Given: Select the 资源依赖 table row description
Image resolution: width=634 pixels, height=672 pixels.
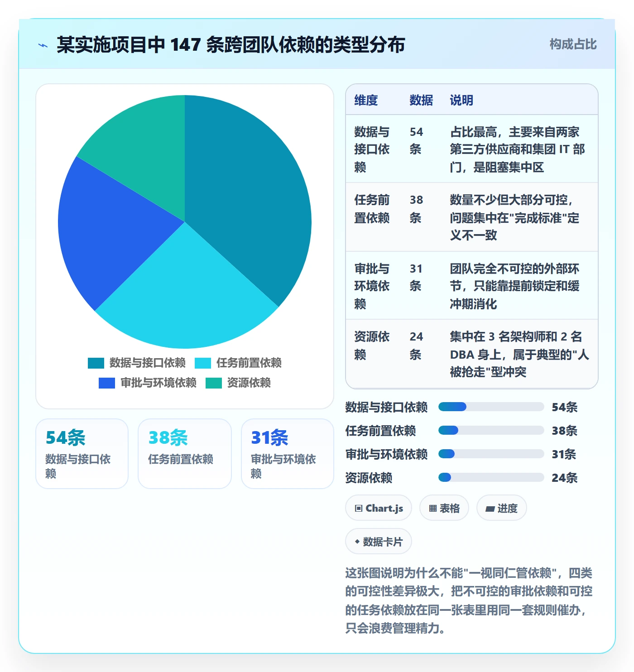Looking at the screenshot, I should coord(519,354).
